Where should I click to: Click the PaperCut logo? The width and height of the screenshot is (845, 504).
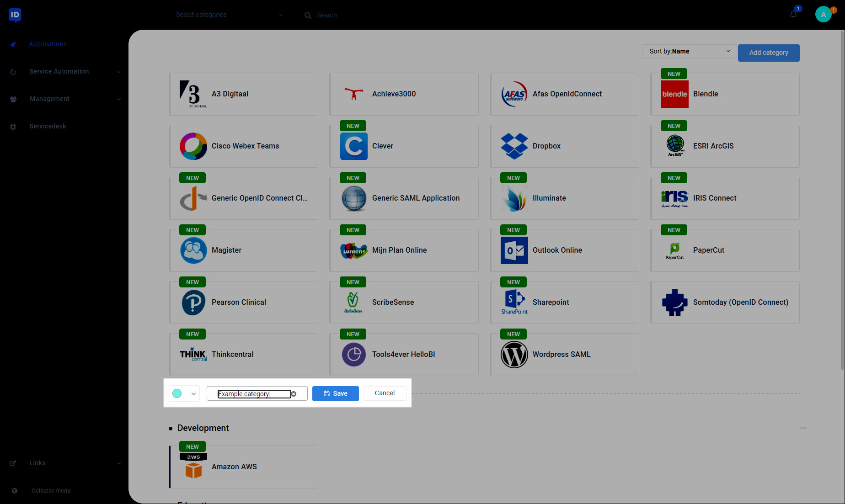pyautogui.click(x=675, y=250)
